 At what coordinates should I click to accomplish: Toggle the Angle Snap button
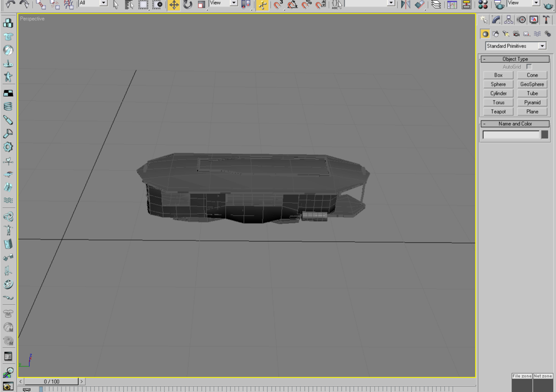click(293, 5)
